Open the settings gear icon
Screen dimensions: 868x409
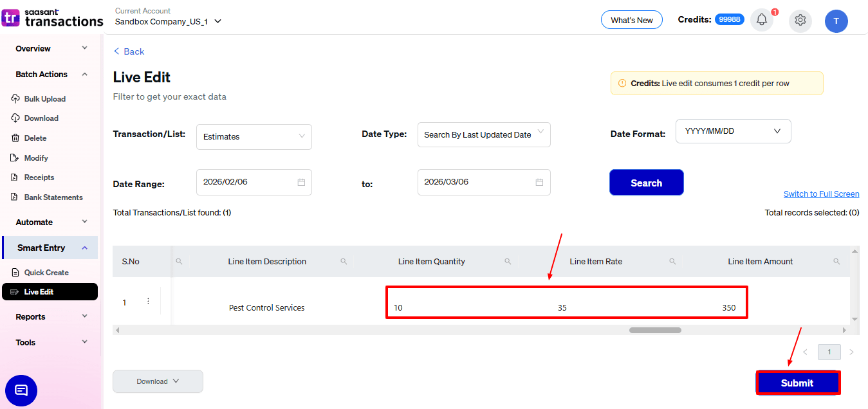pos(800,20)
